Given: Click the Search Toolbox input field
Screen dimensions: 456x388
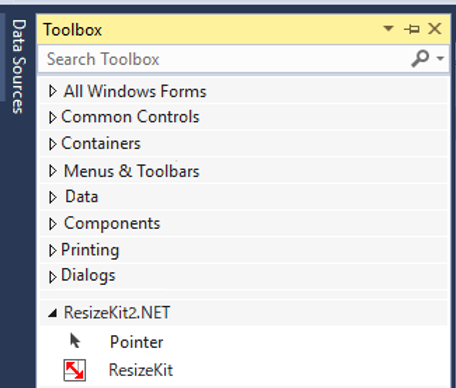Looking at the screenshot, I should [x=223, y=59].
